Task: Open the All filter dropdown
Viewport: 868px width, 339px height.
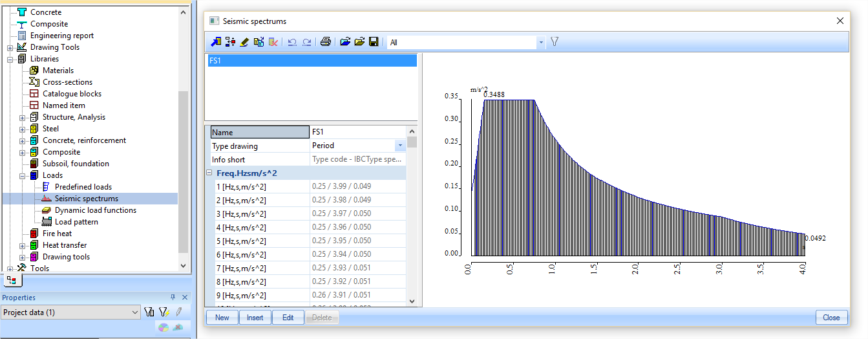Action: 540,43
